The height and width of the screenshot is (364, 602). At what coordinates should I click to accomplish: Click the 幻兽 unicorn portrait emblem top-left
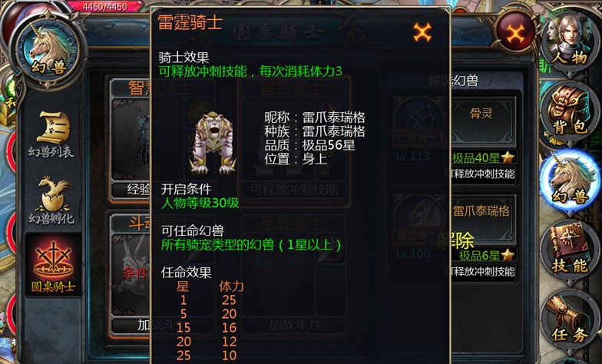[x=49, y=50]
